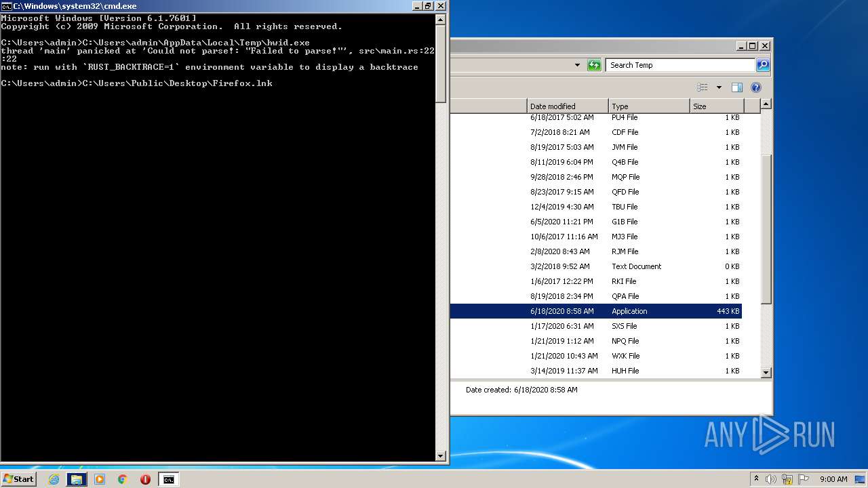Switch to cmd.exe taskbar button
This screenshot has width=868, height=488.
pos(168,479)
